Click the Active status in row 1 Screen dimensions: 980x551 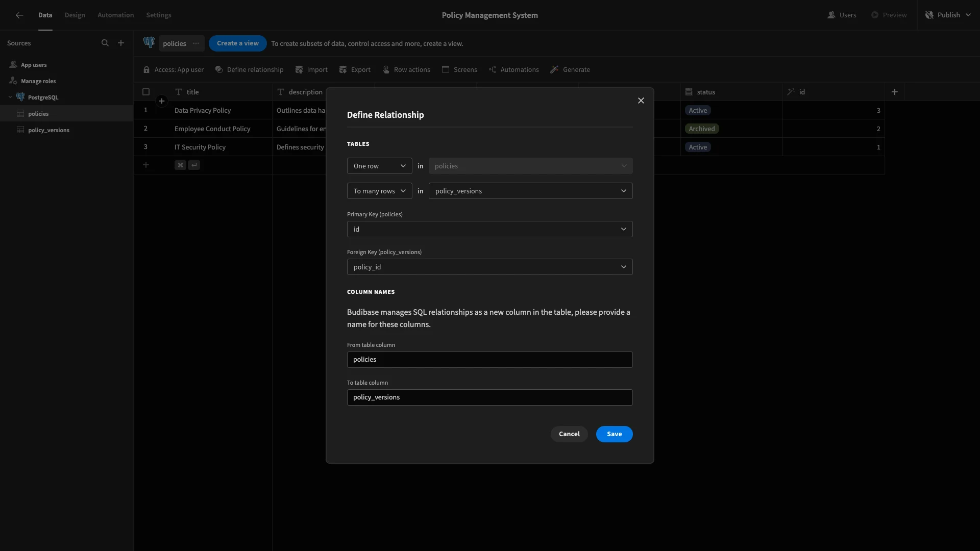click(x=698, y=110)
